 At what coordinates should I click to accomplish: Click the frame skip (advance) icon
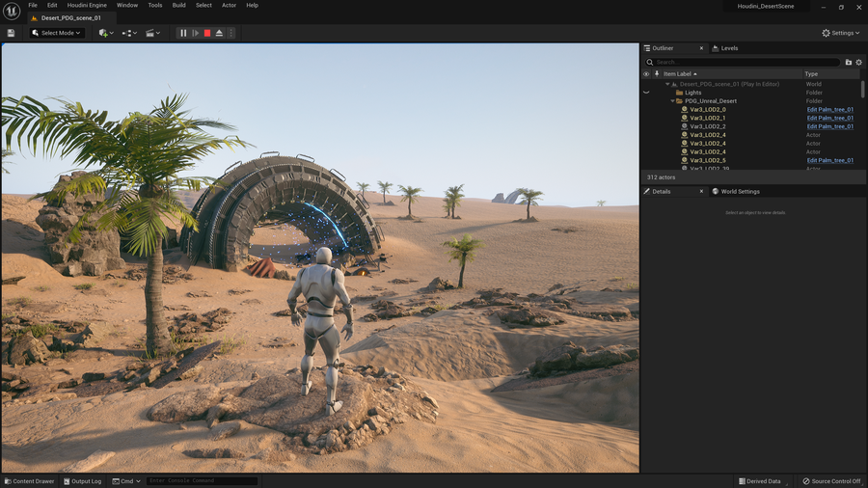(195, 33)
